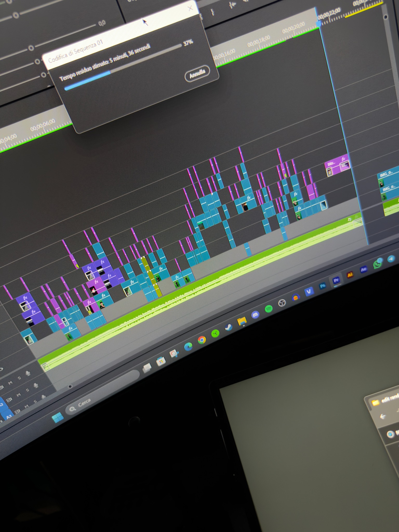399x532 pixels.
Task: Click the voice-over microphone on track A3
Action: (x=44, y=397)
